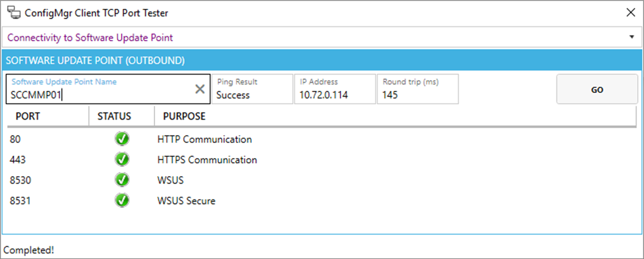The width and height of the screenshot is (644, 259).
Task: Click green check status icon for port 80
Action: coord(122,139)
